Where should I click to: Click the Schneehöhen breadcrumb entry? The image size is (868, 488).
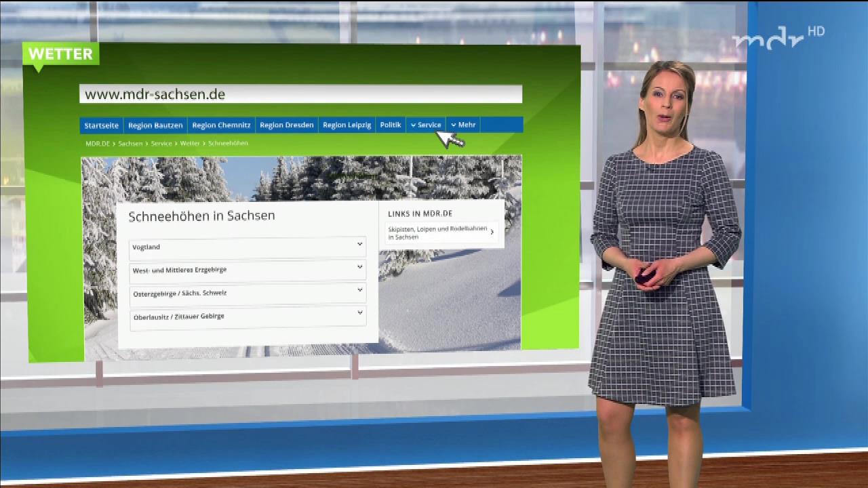(228, 144)
